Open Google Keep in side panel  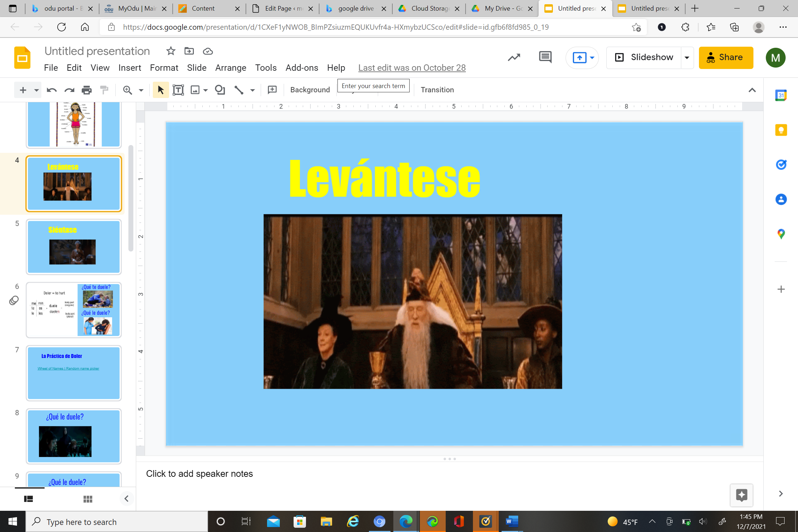click(x=781, y=130)
